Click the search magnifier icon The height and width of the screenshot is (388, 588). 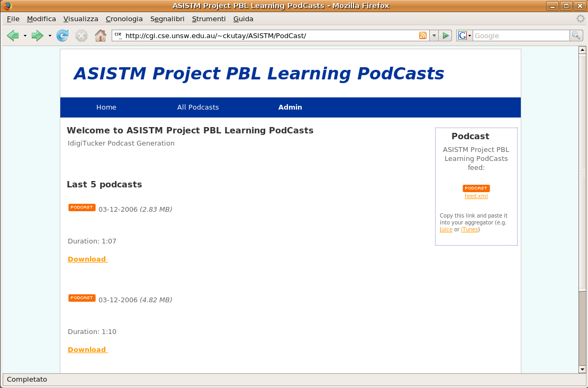point(576,35)
